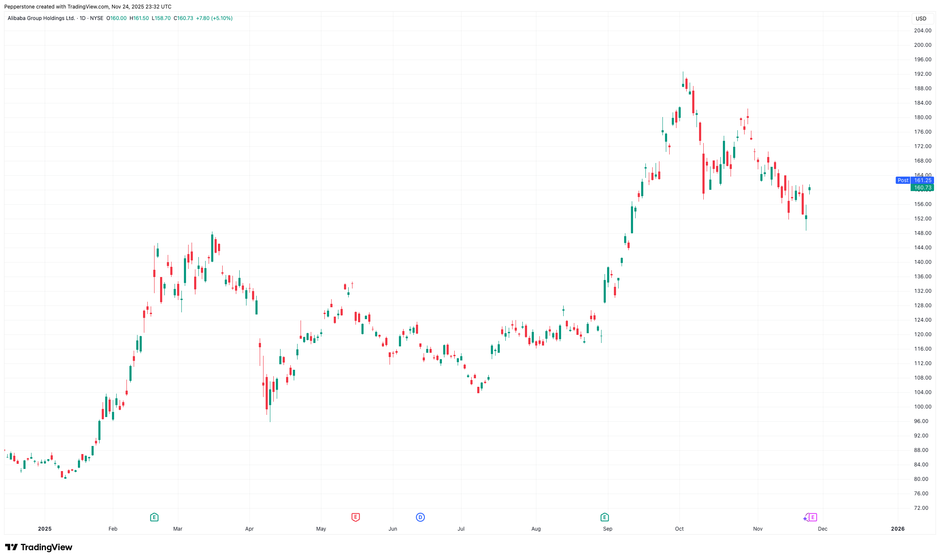Viewport: 940px width, 560px height.
Task: Click the blue Post market label
Action: (903, 180)
